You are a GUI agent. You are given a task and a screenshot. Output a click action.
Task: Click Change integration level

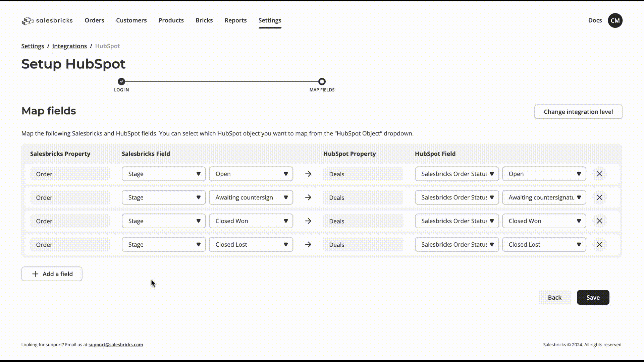(x=578, y=112)
